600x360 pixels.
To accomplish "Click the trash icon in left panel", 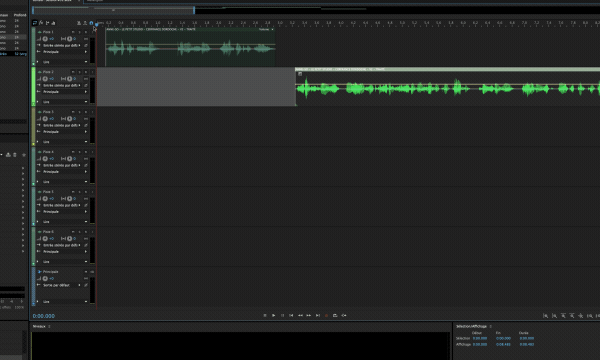I will pyautogui.click(x=15, y=155).
